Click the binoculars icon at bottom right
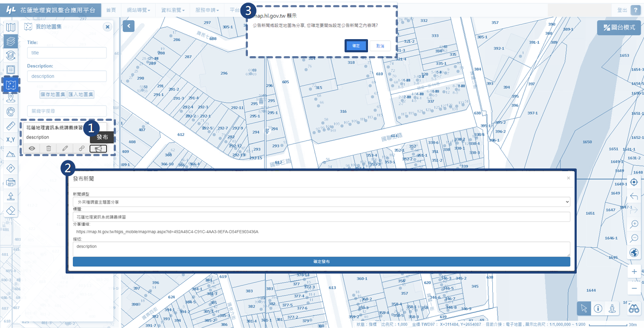 click(x=634, y=309)
